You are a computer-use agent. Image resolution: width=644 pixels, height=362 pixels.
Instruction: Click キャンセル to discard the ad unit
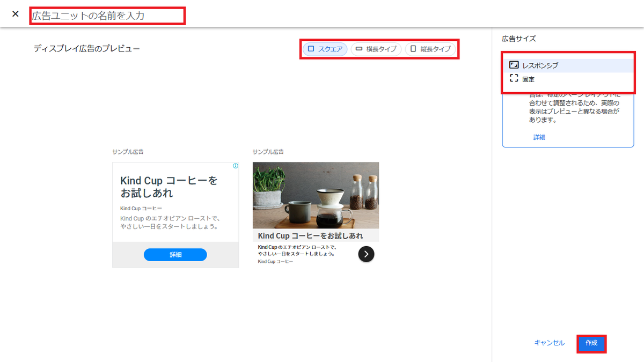point(550,343)
